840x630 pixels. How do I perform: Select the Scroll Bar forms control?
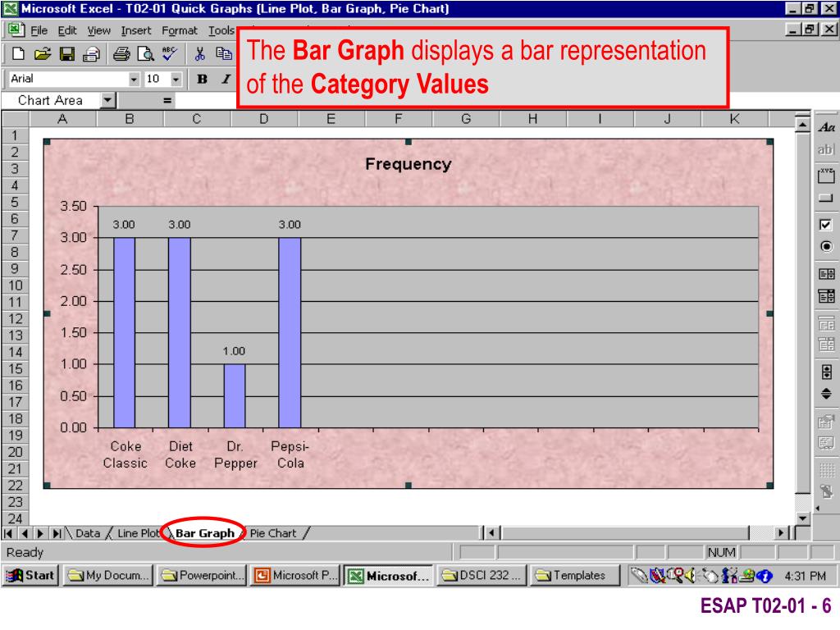pyautogui.click(x=826, y=372)
